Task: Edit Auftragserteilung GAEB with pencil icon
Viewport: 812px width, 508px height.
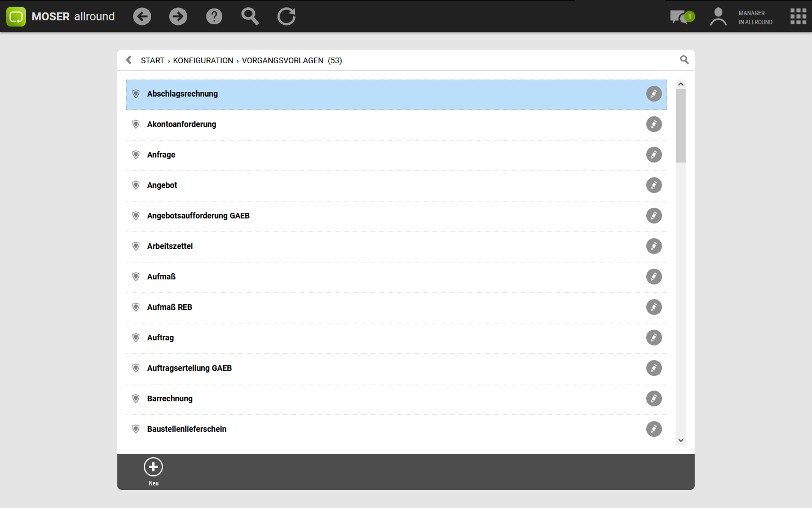Action: point(654,368)
